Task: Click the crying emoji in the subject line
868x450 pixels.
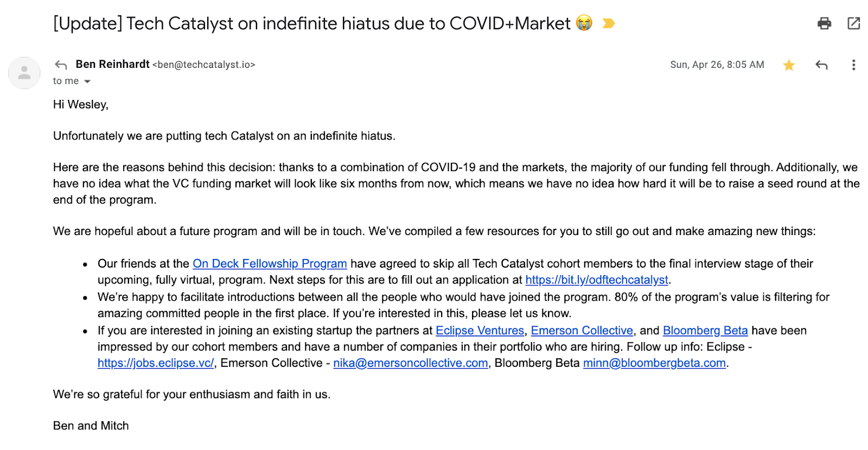Action: point(584,23)
